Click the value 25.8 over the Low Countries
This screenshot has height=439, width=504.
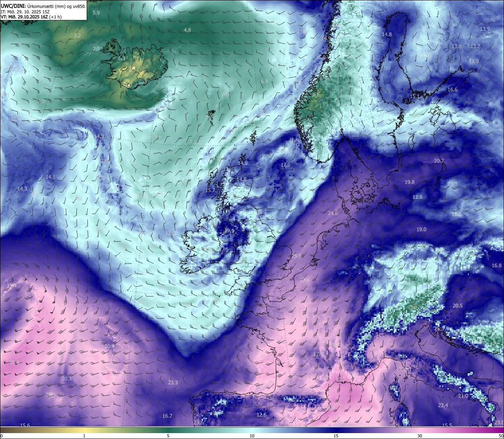(296, 256)
